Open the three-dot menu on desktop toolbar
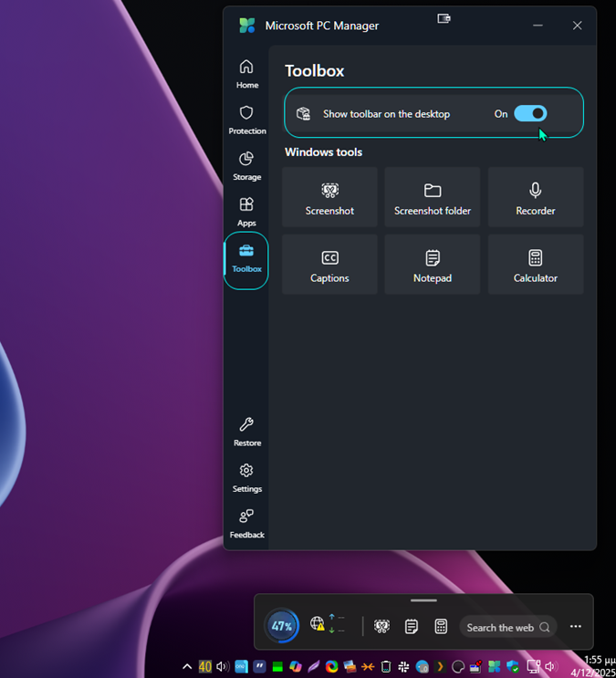The height and width of the screenshot is (678, 616). (x=576, y=627)
